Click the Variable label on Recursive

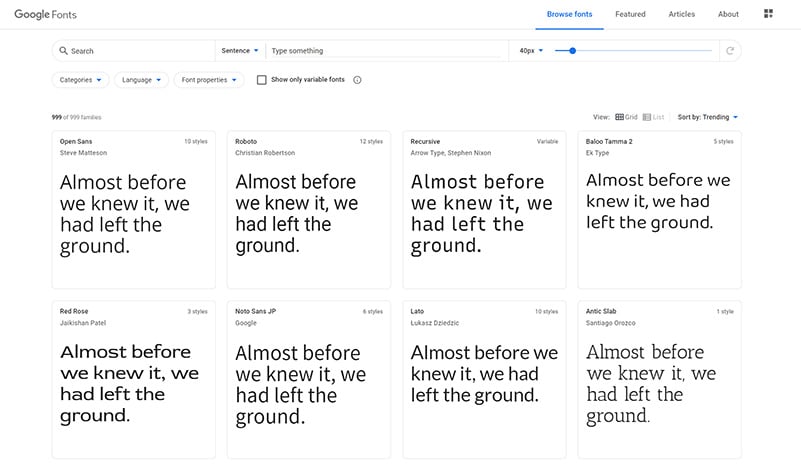point(547,142)
